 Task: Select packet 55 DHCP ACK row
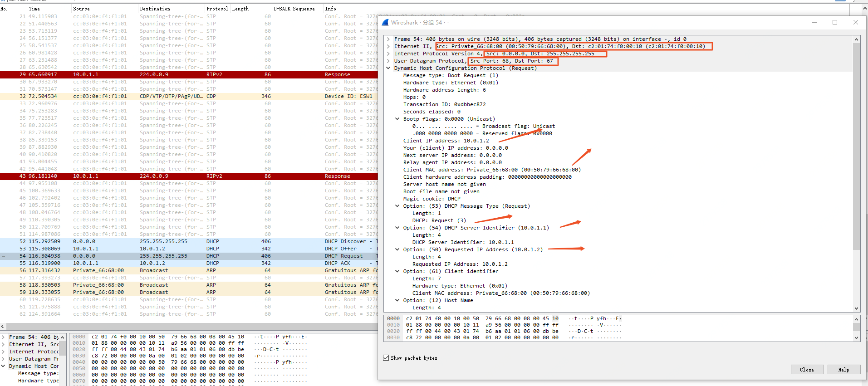pyautogui.click(x=189, y=263)
